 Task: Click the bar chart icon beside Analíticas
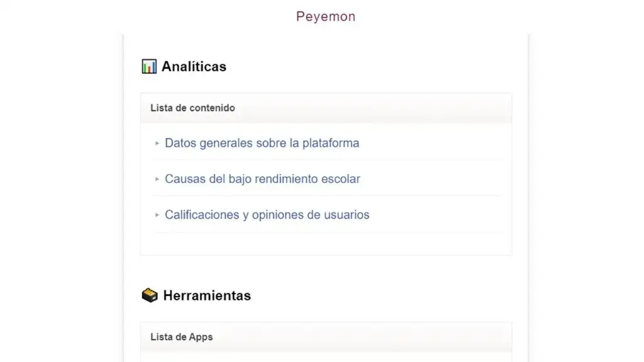tap(149, 67)
